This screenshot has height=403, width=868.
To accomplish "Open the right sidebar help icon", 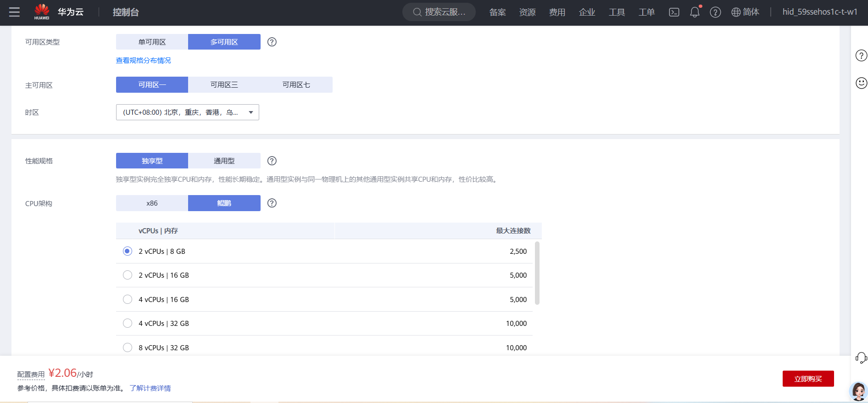I will (x=861, y=56).
